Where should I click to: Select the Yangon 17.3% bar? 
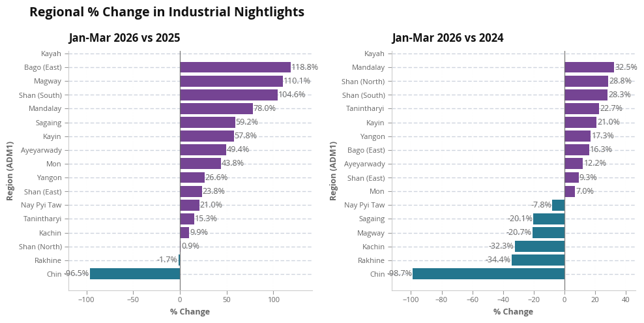coord(578,136)
